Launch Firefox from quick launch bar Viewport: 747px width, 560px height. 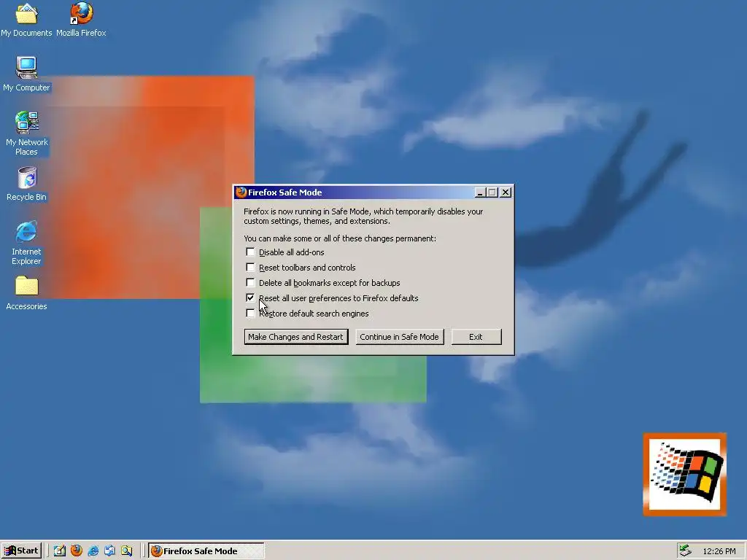(x=76, y=551)
